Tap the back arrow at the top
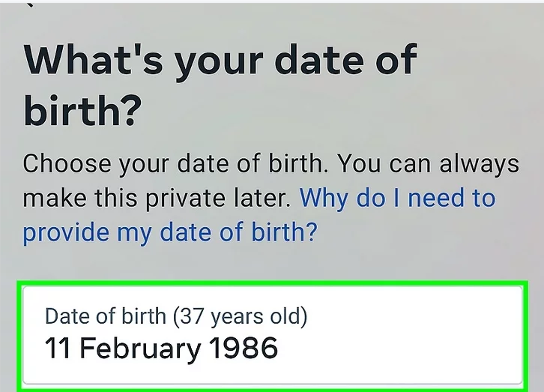 pyautogui.click(x=28, y=4)
